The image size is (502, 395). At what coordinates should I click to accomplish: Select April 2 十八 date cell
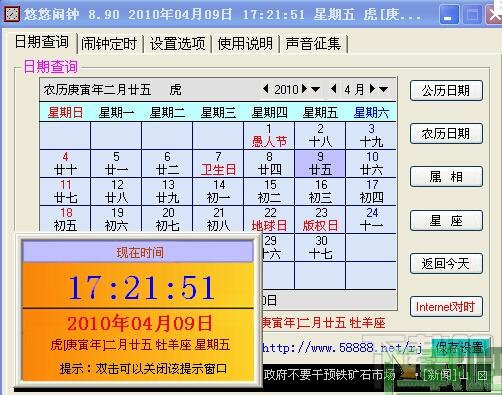point(320,135)
